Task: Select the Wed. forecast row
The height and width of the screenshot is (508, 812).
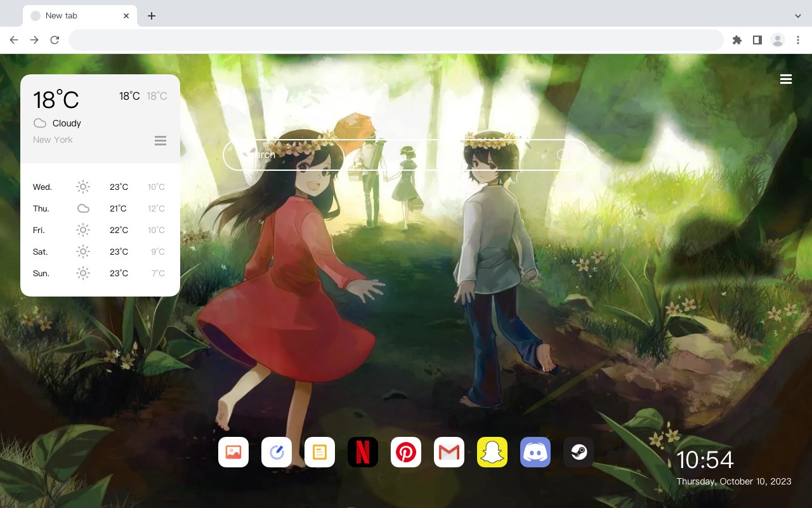Action: pyautogui.click(x=100, y=187)
